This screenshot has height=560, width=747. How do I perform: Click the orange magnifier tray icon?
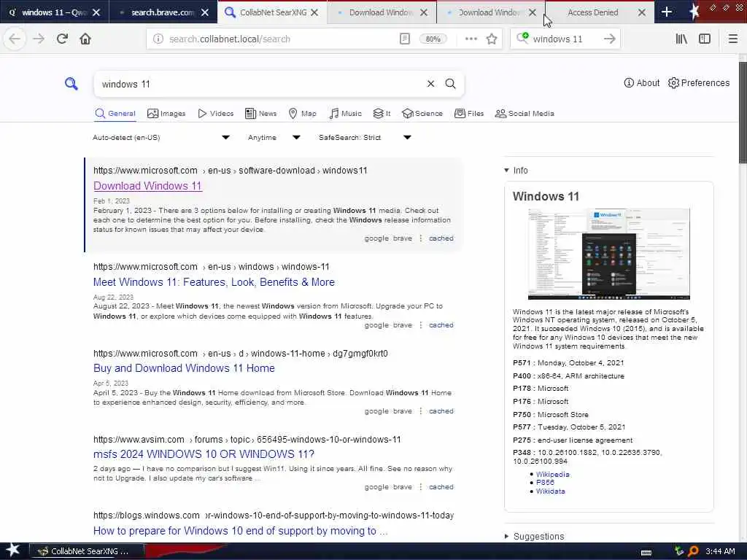693,551
